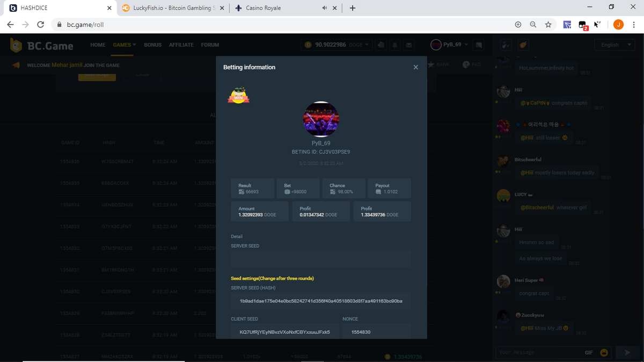Click the CLIENT SEED field
644x362 pixels.
tap(284, 332)
